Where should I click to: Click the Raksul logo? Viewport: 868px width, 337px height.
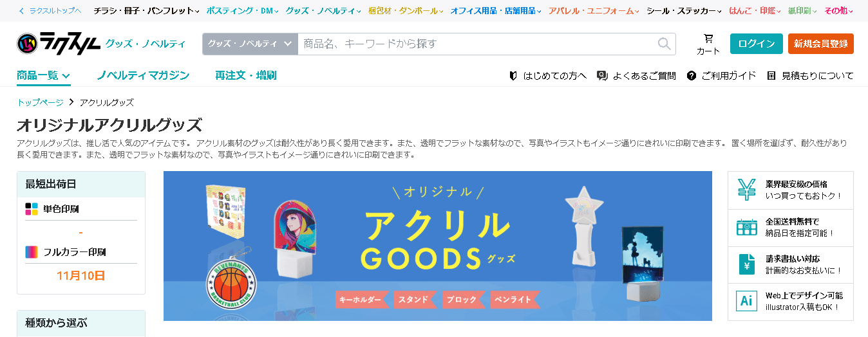pos(59,44)
